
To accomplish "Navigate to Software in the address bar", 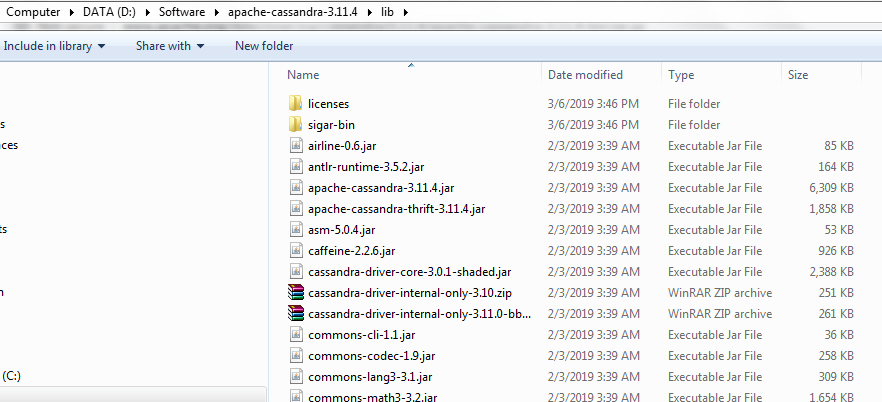I will [182, 12].
